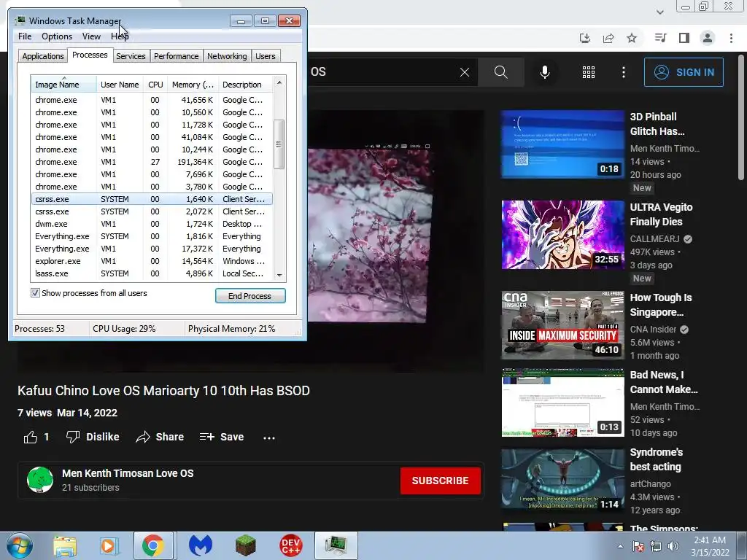Click the Action Center flag tray icon
Viewport: 747px width, 560px height.
click(638, 545)
